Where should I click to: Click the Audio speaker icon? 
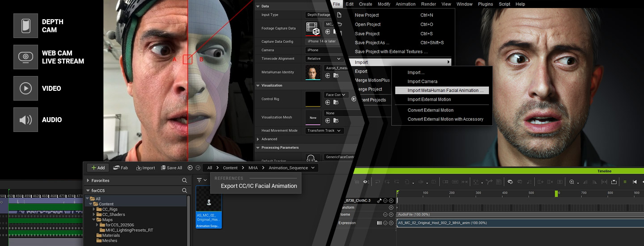click(25, 119)
